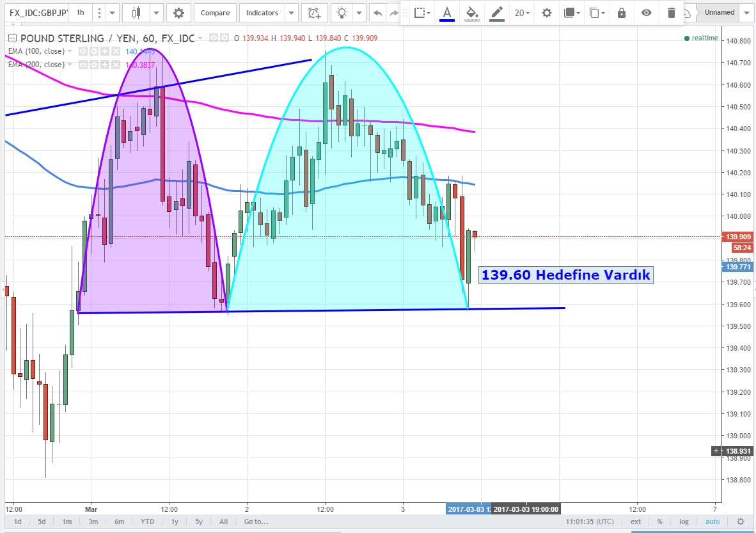Open the font size 20 dropdown
Viewport: 756px width, 533px height.
522,13
